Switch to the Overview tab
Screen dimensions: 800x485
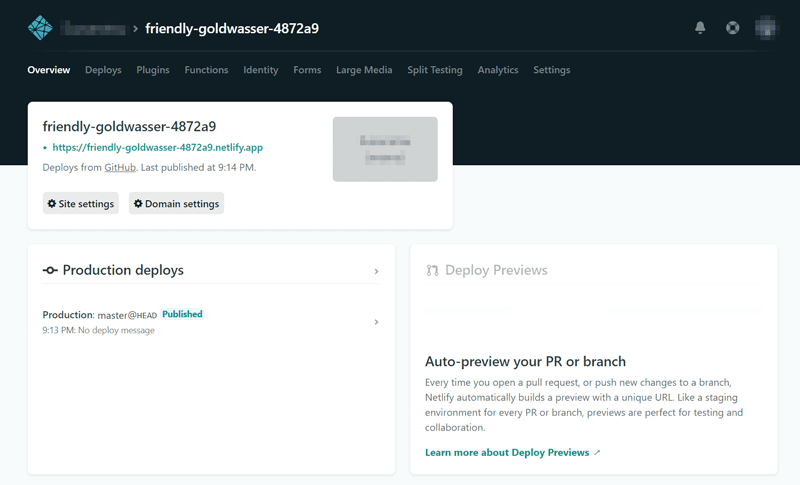pyautogui.click(x=49, y=70)
